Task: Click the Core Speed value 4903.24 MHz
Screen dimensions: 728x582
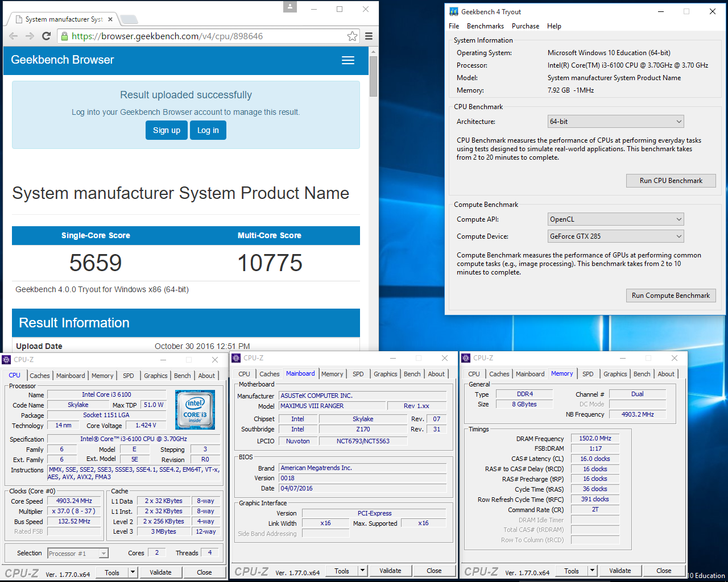Action: pos(74,501)
